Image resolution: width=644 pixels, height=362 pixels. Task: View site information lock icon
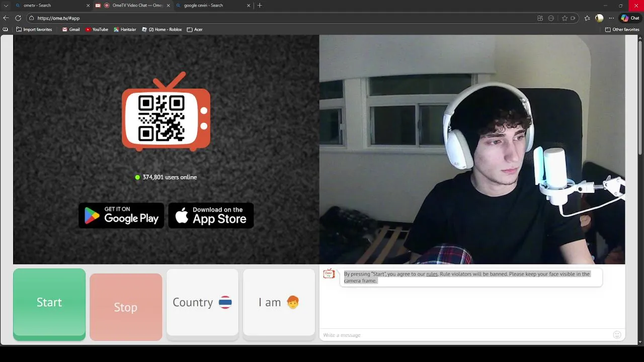click(32, 18)
